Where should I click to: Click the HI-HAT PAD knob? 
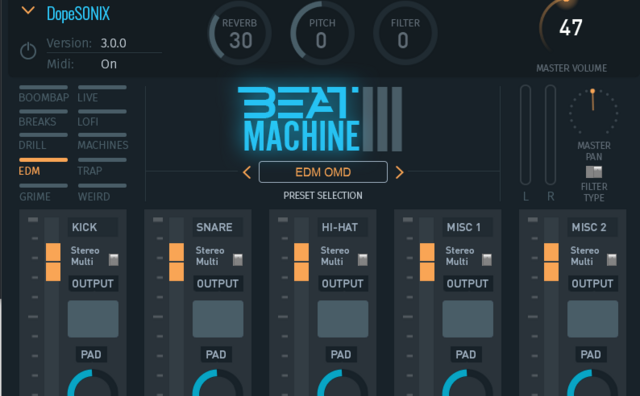click(342, 384)
